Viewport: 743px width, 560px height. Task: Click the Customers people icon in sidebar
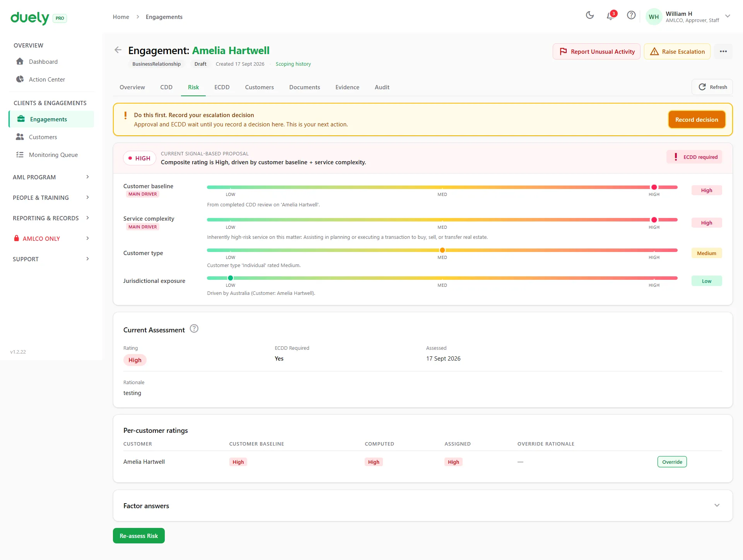coord(20,137)
